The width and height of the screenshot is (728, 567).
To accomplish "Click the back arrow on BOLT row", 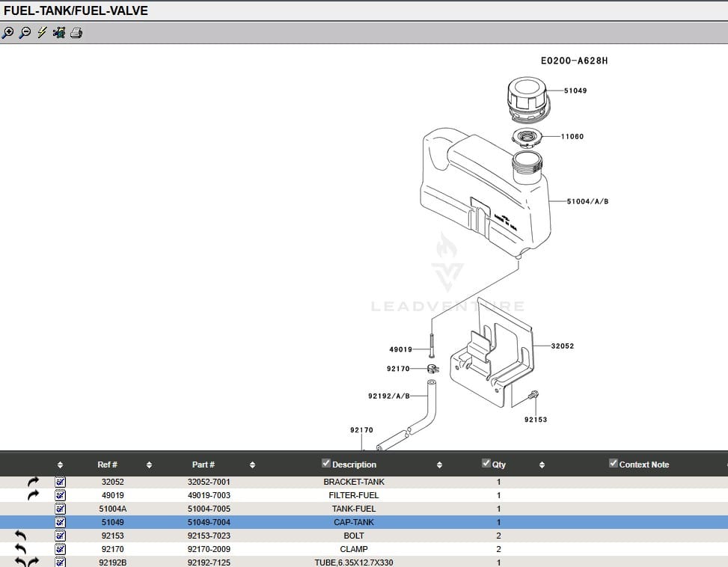I will pos(21,536).
